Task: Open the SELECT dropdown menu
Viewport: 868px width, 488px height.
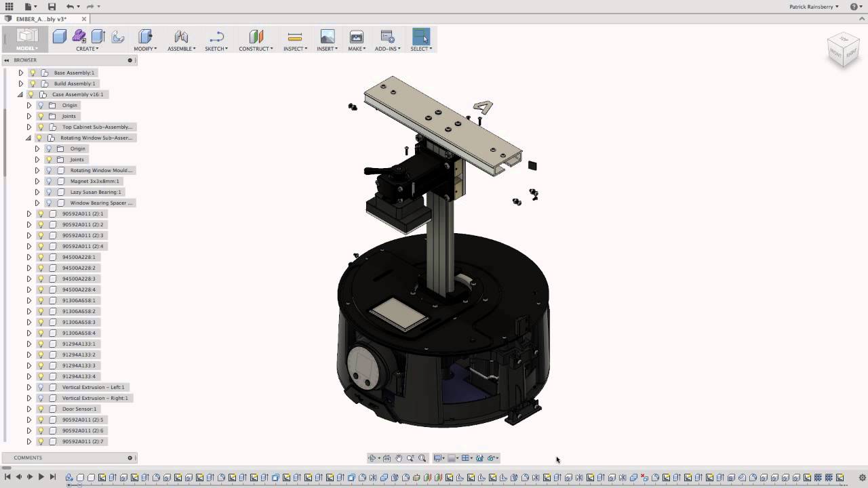Action: pyautogui.click(x=421, y=49)
